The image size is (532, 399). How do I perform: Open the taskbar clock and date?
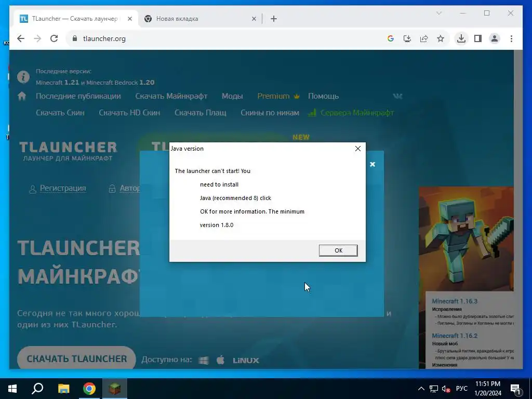point(487,389)
